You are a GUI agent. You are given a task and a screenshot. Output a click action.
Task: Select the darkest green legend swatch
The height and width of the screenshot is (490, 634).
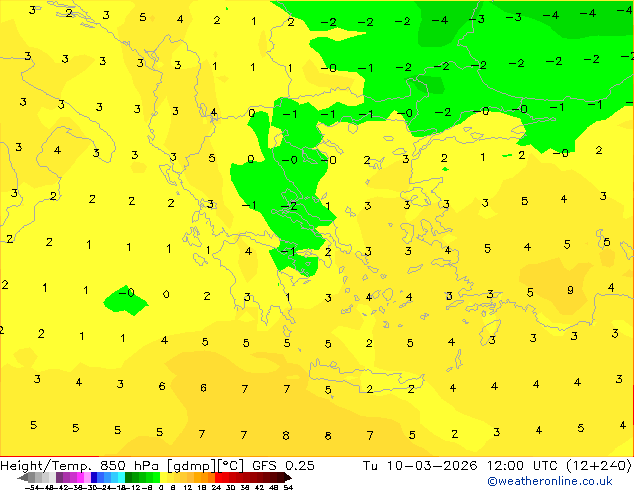click(128, 477)
